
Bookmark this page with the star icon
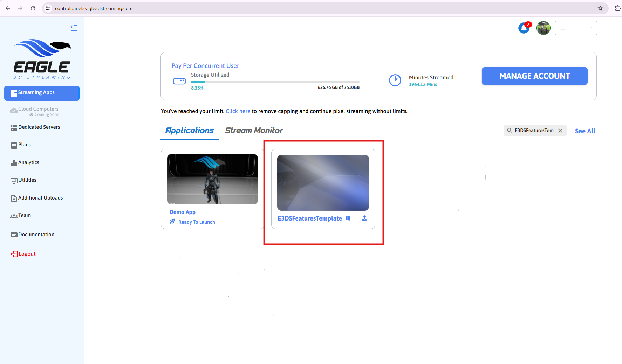click(600, 8)
